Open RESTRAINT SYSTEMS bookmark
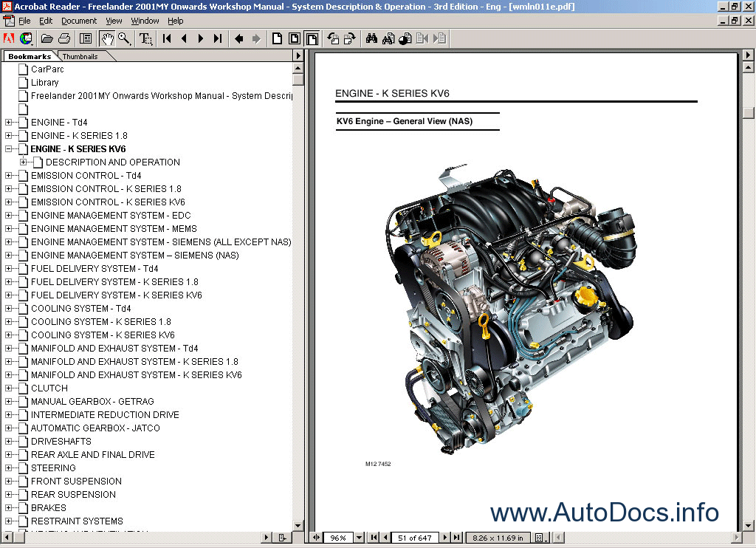Image resolution: width=756 pixels, height=548 pixels. (x=77, y=521)
